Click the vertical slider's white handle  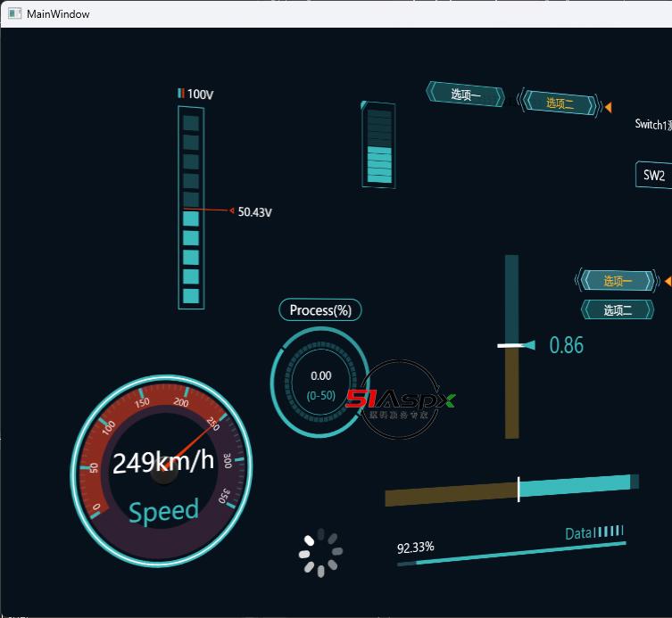[515, 345]
